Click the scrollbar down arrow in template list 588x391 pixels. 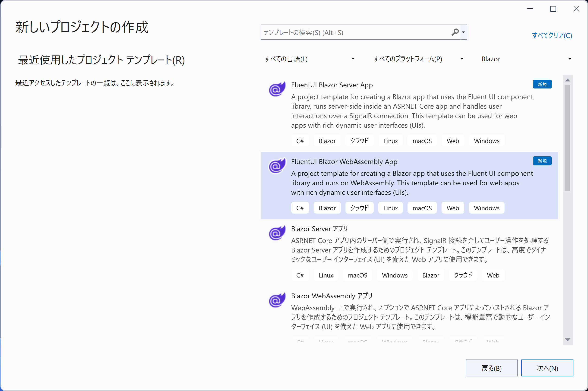568,340
